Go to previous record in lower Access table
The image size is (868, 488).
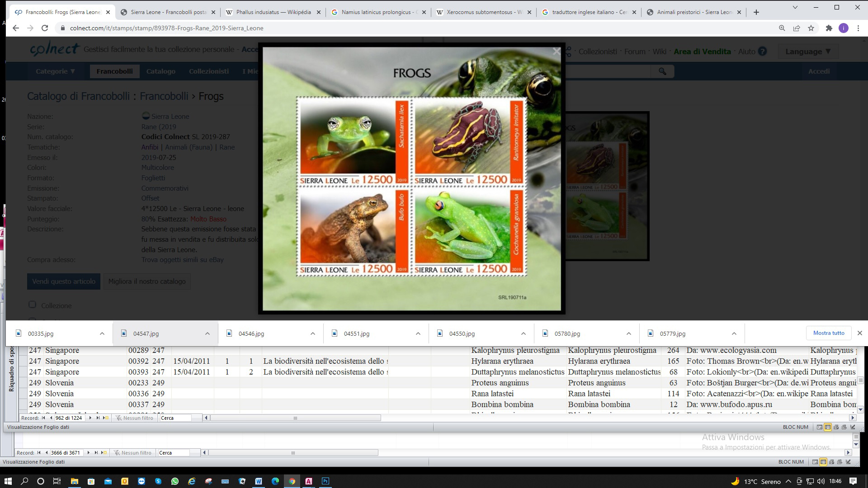[x=46, y=453]
